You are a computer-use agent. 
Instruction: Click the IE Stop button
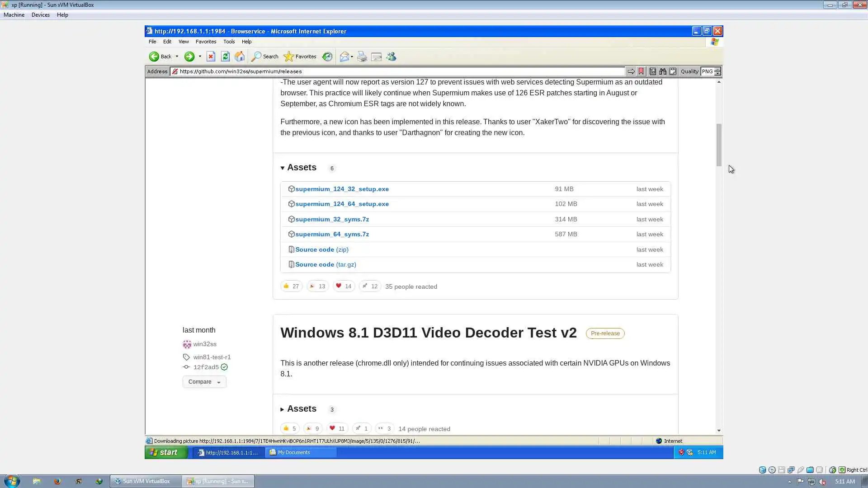pos(211,56)
